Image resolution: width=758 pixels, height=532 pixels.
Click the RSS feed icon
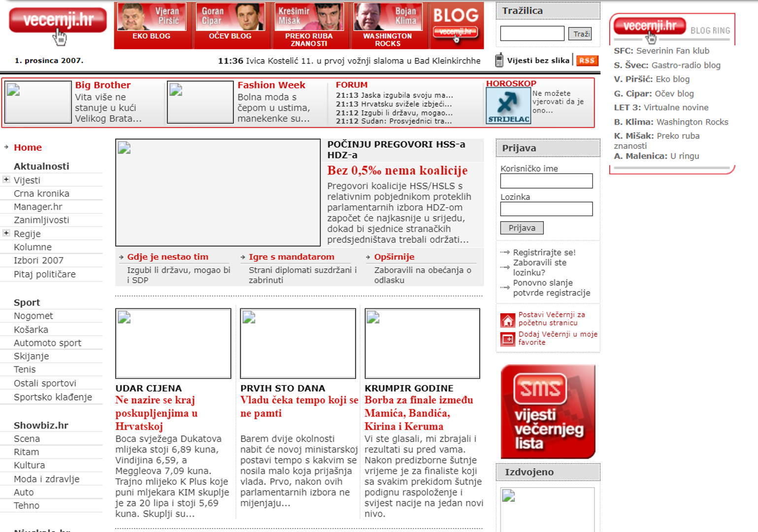click(x=587, y=61)
